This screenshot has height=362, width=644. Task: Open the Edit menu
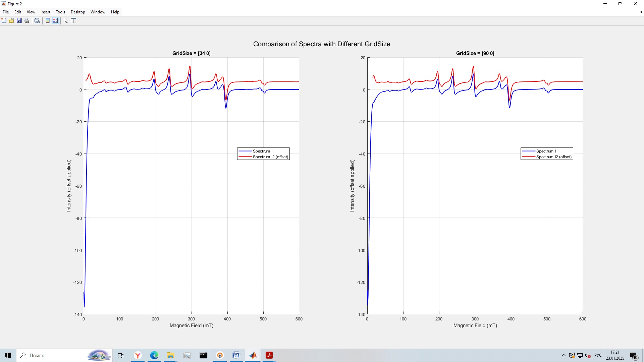coord(18,12)
